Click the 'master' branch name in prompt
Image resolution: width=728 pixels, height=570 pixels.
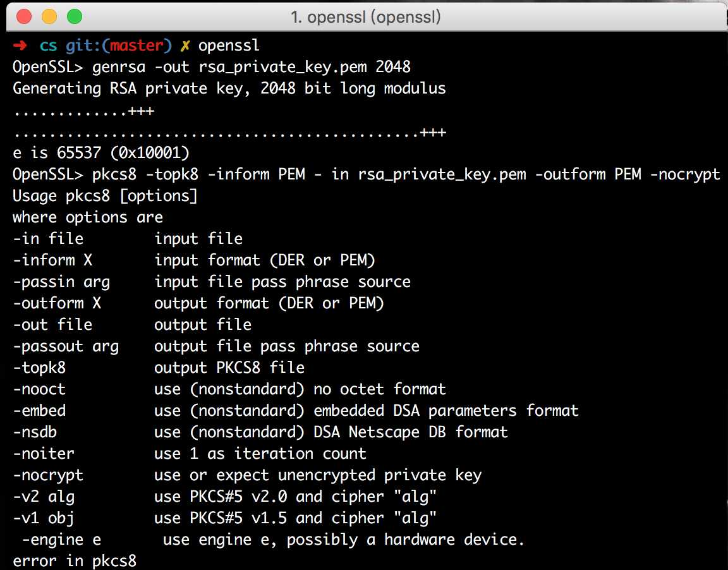pos(136,45)
